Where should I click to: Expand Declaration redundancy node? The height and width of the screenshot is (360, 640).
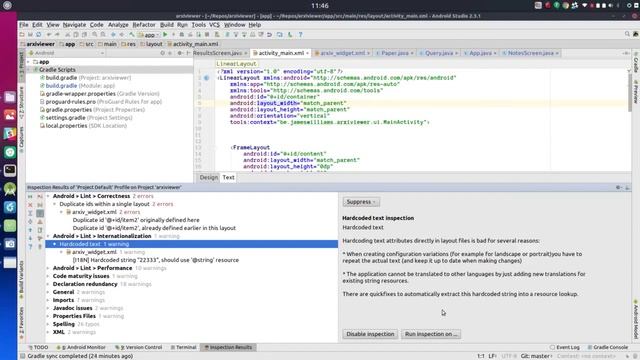coord(48,284)
